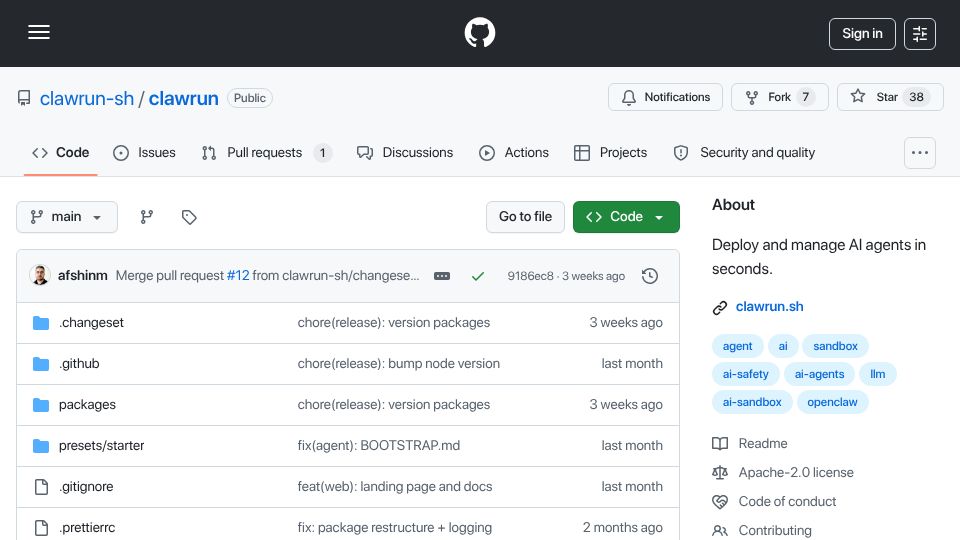Image resolution: width=960 pixels, height=540 pixels.
Task: Open the presets/starter folder
Action: pyautogui.click(x=102, y=446)
